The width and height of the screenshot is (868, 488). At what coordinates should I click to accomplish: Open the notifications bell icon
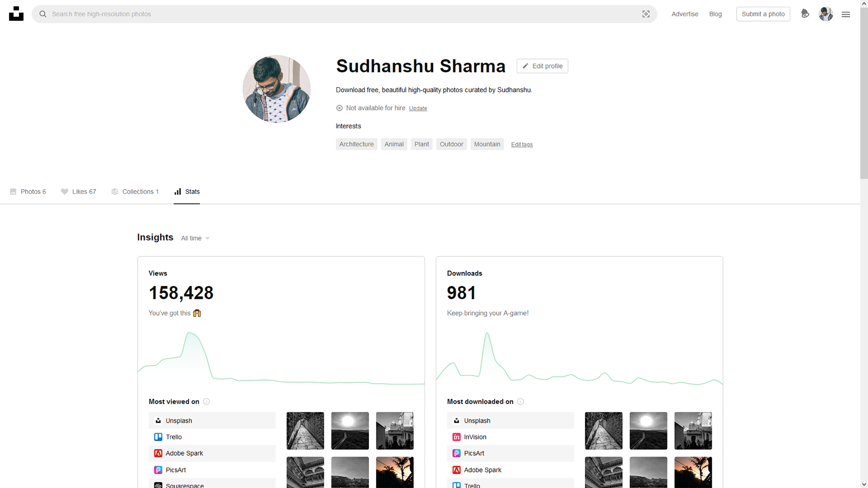click(805, 14)
